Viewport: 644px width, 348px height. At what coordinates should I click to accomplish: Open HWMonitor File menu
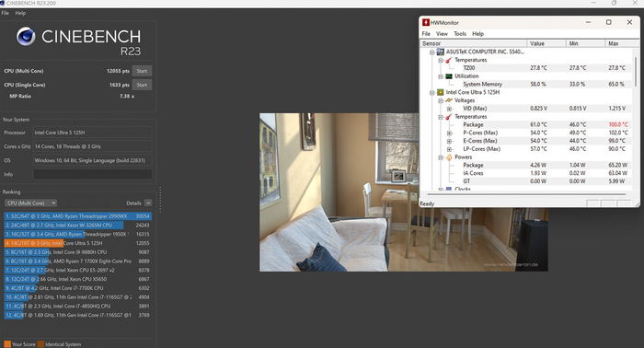pos(426,34)
